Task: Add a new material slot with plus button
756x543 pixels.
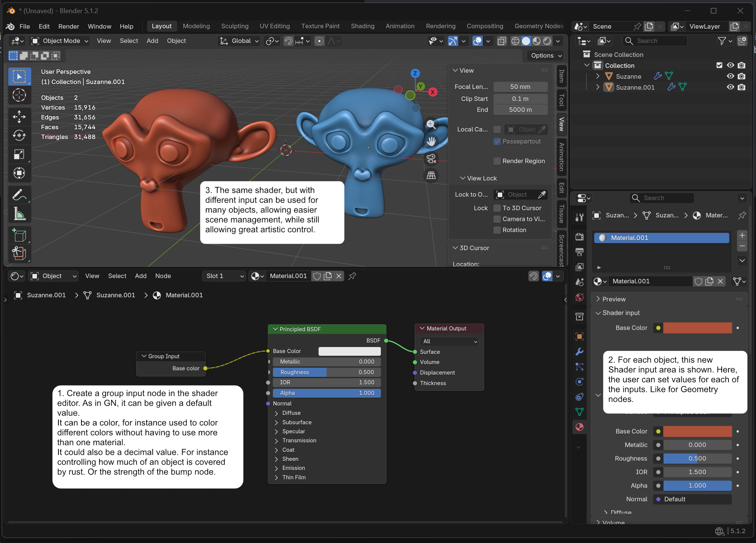Action: pos(742,236)
